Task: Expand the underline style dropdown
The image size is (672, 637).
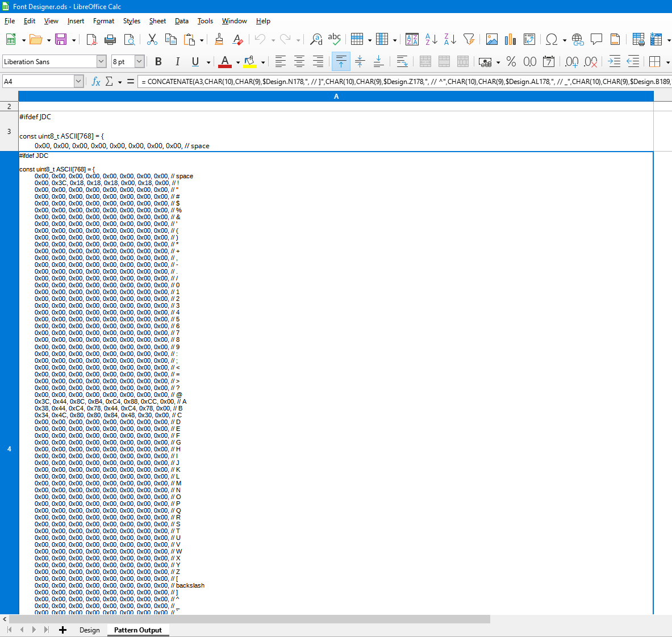Action: 208,62
